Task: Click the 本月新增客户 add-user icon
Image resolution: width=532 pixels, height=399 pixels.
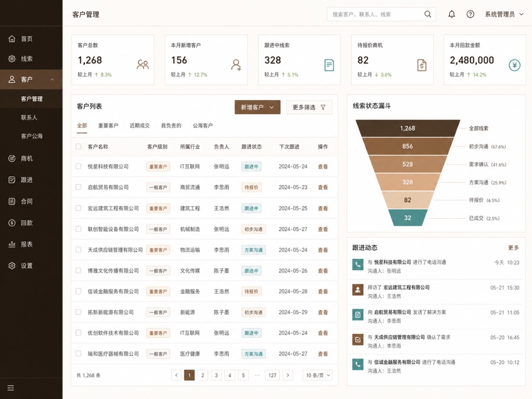Action: [x=236, y=64]
